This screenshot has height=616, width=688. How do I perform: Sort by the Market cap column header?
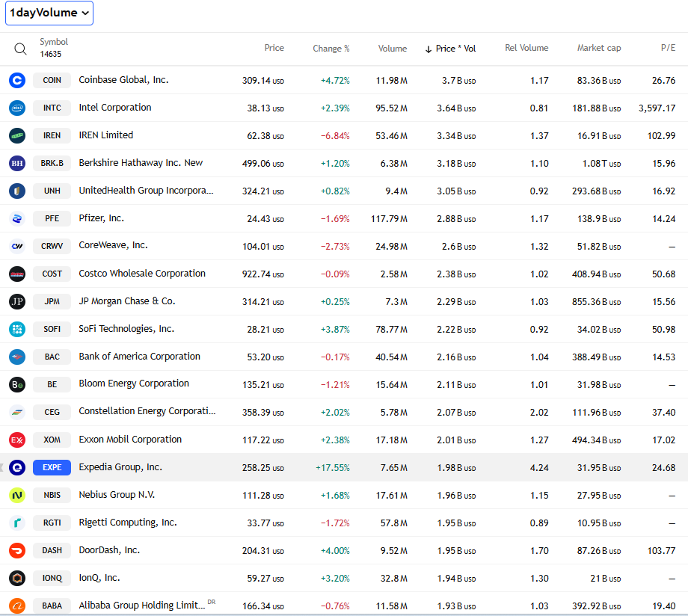tap(599, 48)
